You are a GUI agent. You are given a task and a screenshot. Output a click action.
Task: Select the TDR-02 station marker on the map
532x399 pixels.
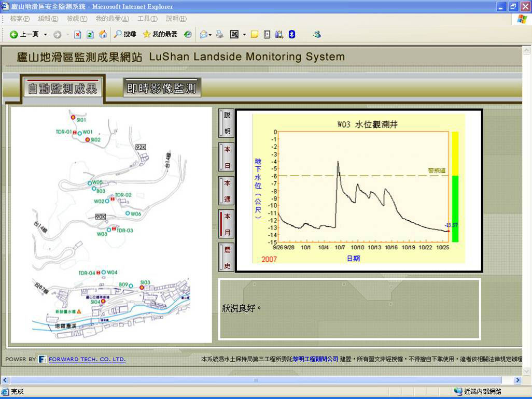click(113, 198)
